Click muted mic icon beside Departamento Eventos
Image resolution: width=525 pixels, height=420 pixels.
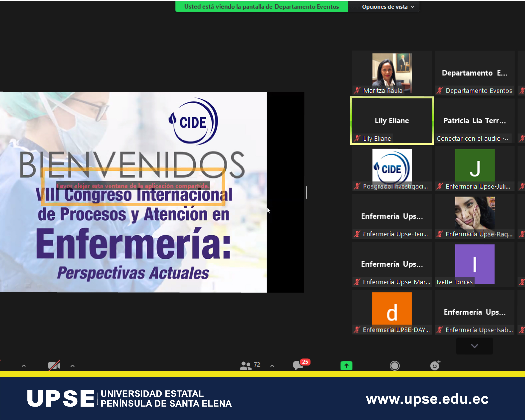[x=440, y=90]
